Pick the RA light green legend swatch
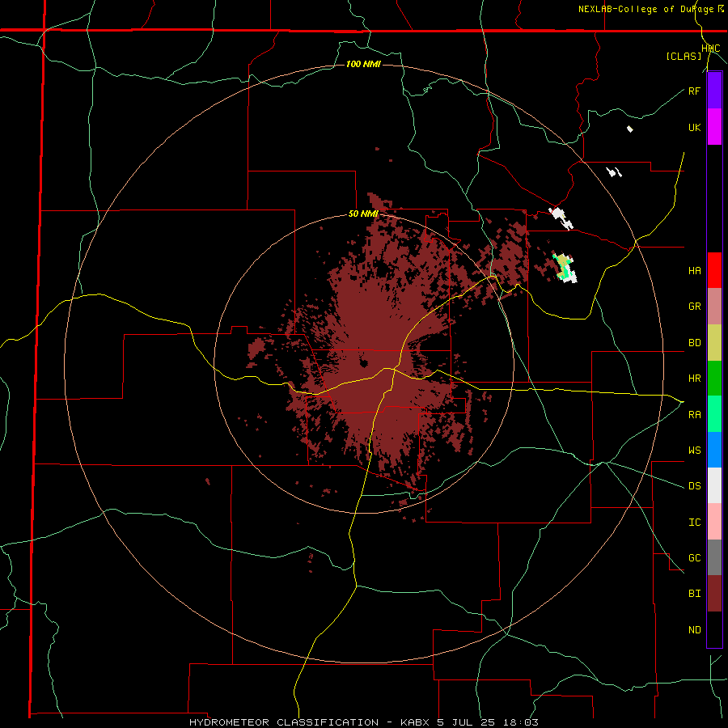The image size is (728, 728). click(714, 414)
